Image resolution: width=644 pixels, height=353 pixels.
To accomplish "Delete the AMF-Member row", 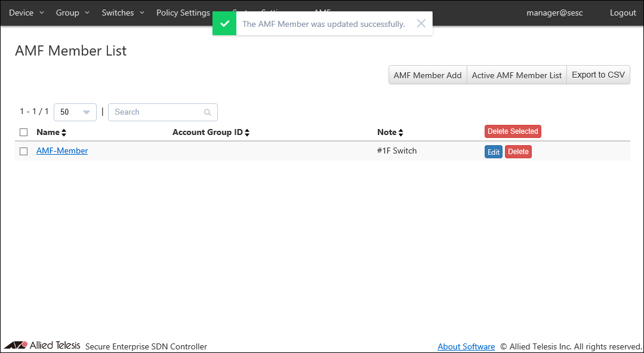I will 518,152.
